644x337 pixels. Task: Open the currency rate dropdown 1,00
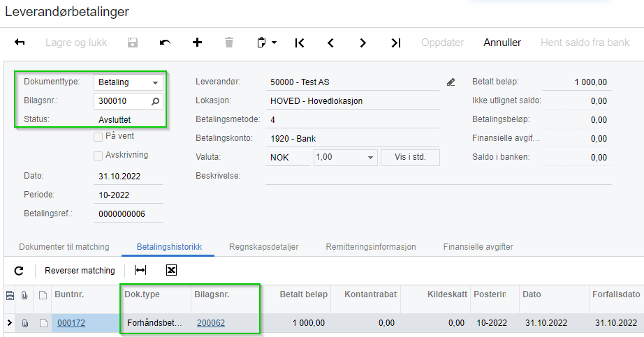370,157
